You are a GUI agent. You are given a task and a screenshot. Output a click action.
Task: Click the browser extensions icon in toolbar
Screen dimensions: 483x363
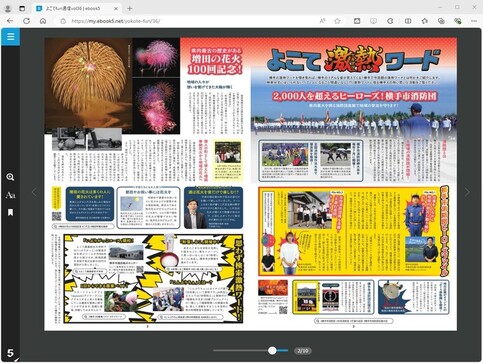tap(390, 21)
